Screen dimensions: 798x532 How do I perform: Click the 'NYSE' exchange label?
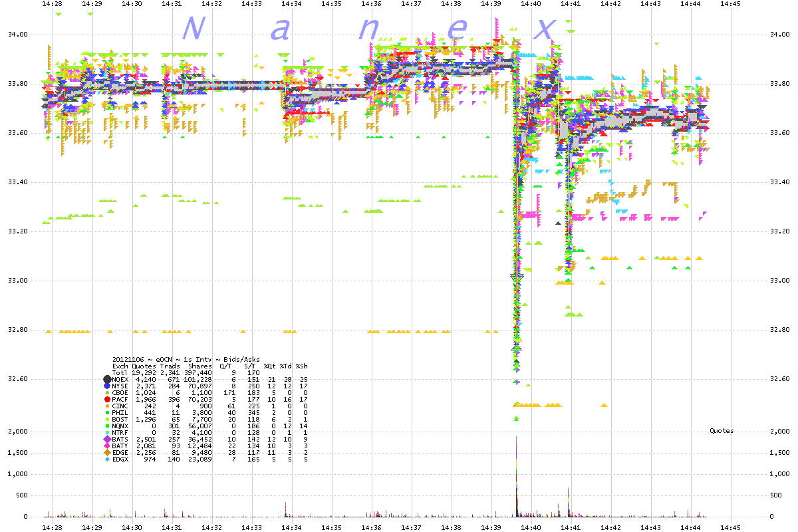(x=120, y=386)
